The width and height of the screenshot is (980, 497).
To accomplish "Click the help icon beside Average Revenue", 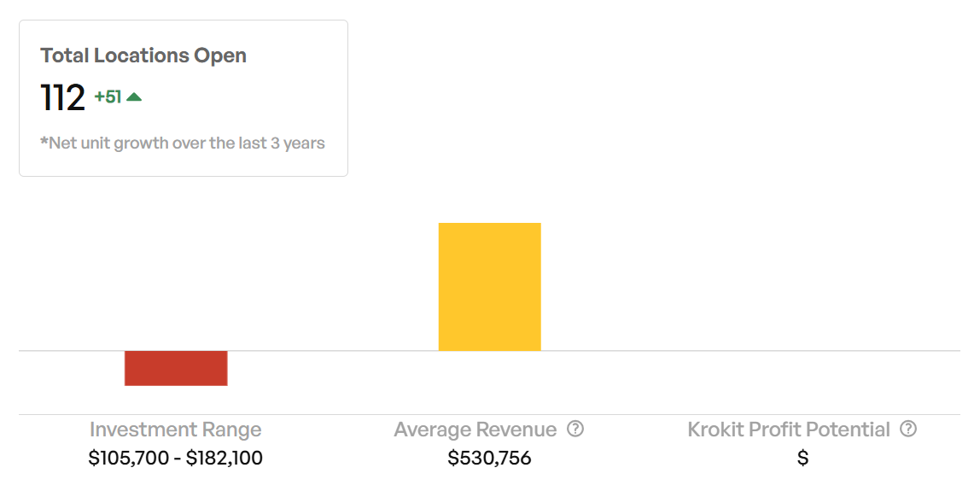I will [x=576, y=429].
